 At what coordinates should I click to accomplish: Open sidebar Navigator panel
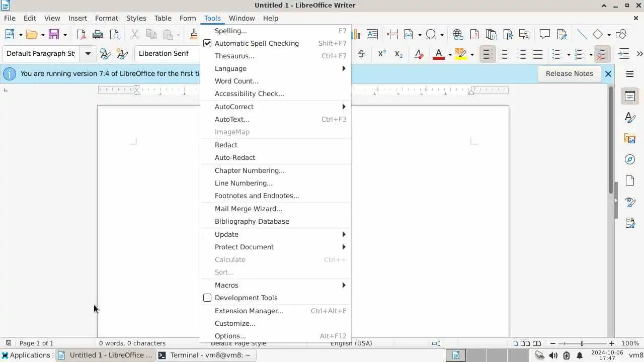(x=630, y=159)
